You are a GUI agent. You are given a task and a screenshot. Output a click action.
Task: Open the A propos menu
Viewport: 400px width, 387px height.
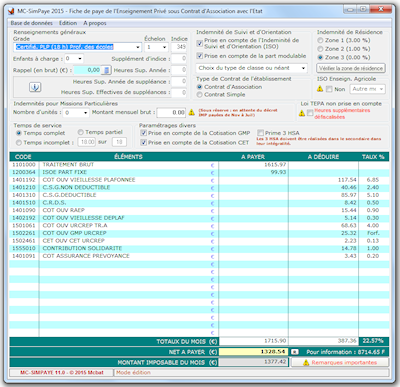coord(95,23)
